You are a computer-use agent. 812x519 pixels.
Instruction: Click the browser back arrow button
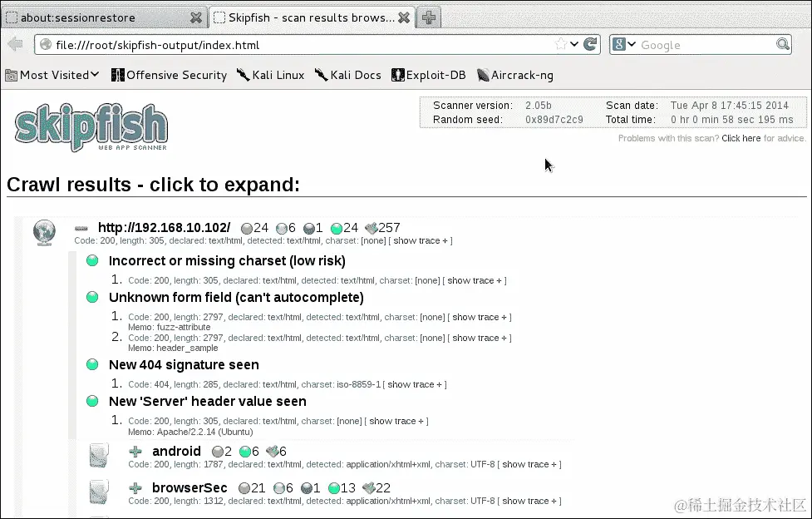(x=16, y=45)
